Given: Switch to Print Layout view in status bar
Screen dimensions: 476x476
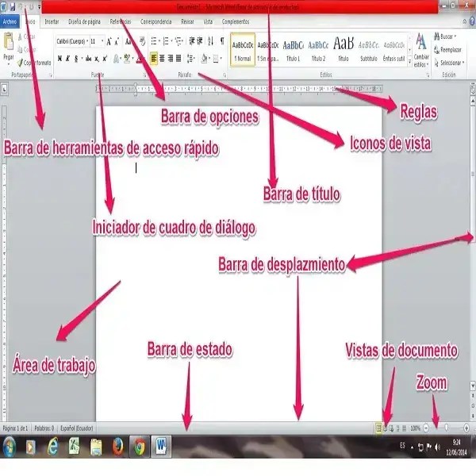Looking at the screenshot, I should [x=378, y=428].
